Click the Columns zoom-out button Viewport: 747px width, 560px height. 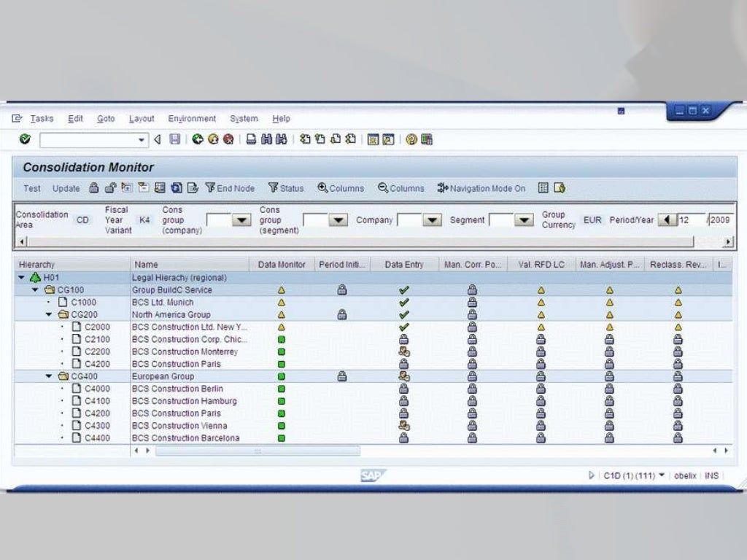pyautogui.click(x=400, y=188)
